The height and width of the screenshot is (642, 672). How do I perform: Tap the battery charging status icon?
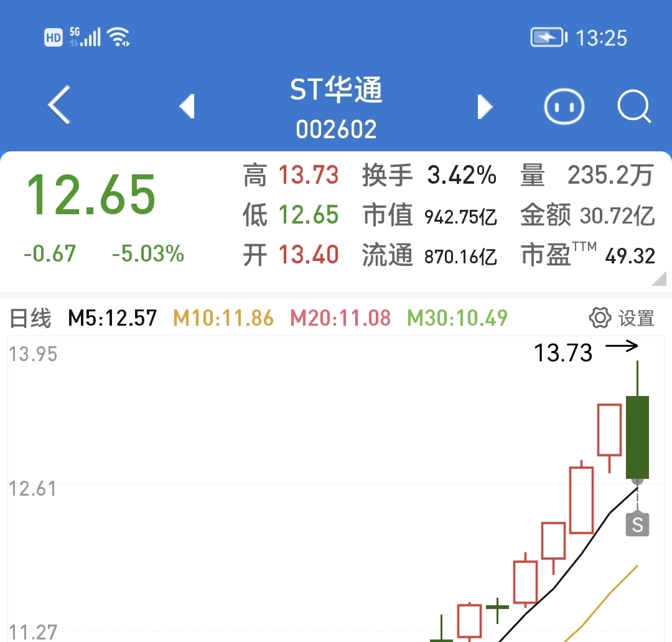(549, 37)
